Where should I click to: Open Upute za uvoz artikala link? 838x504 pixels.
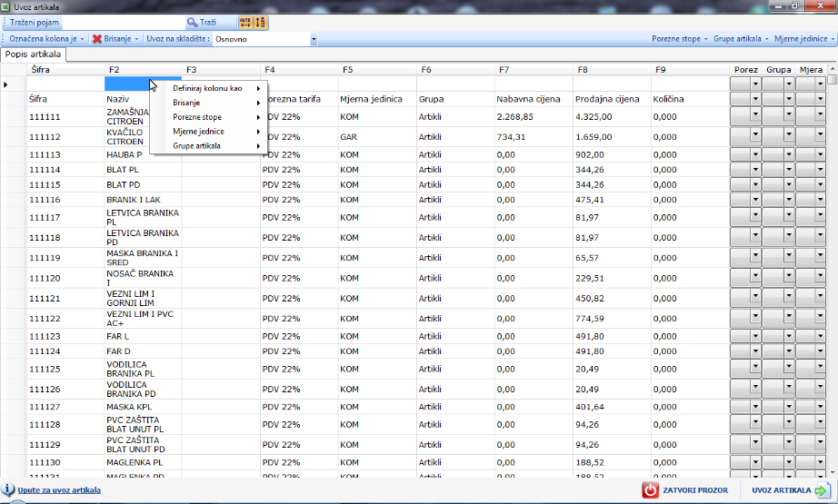[59, 490]
